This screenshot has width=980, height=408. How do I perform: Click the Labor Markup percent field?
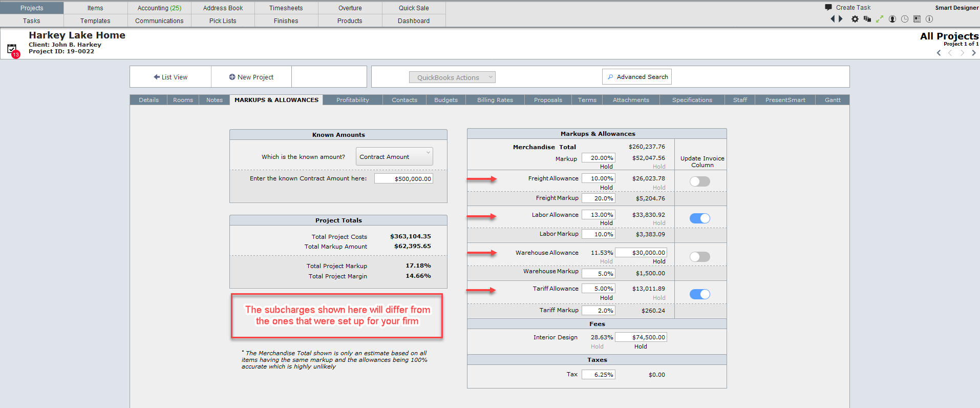tap(598, 234)
